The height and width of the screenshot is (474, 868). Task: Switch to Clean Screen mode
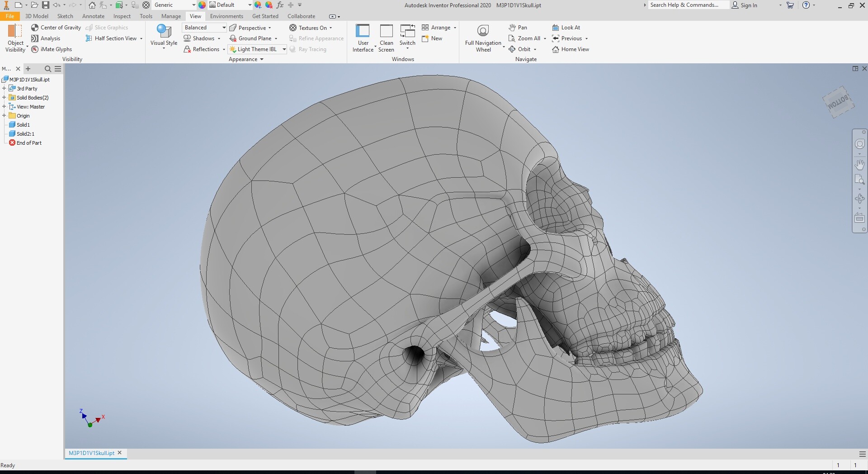point(386,38)
